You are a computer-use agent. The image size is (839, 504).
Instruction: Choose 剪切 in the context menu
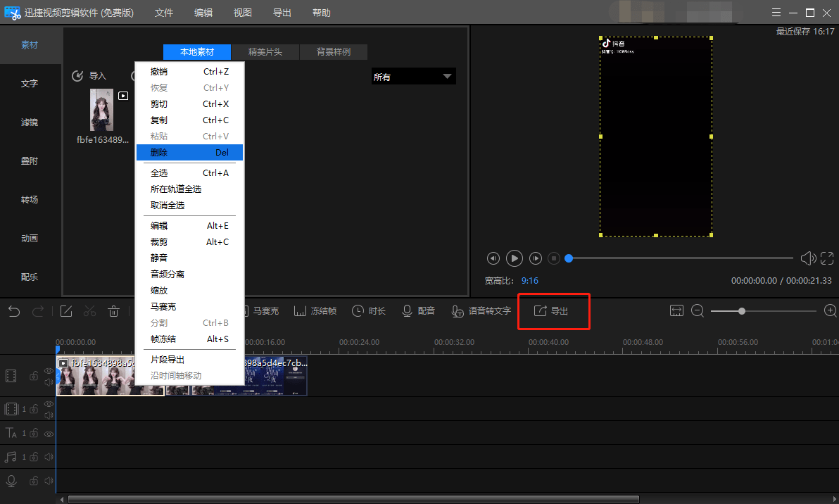click(x=189, y=103)
